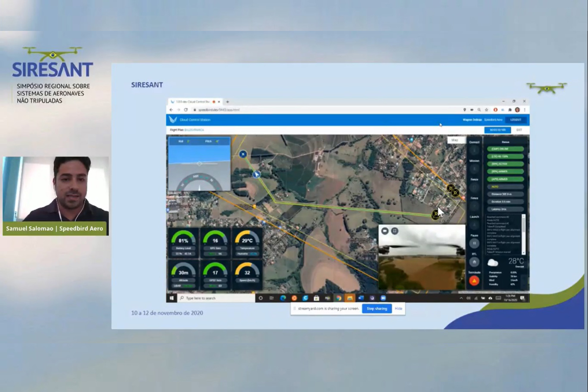Open Google Chrome from the taskbar

tap(339, 298)
